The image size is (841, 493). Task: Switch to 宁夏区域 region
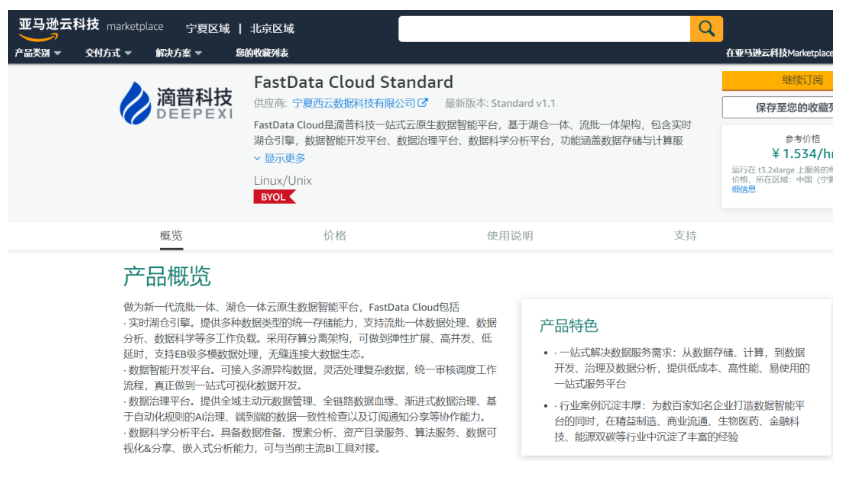click(208, 28)
